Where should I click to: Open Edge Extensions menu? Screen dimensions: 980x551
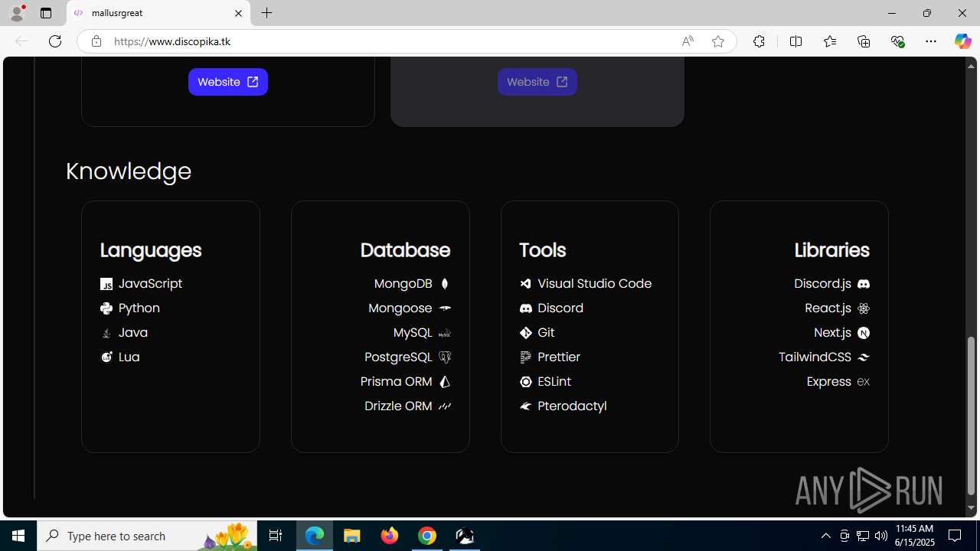click(x=759, y=41)
